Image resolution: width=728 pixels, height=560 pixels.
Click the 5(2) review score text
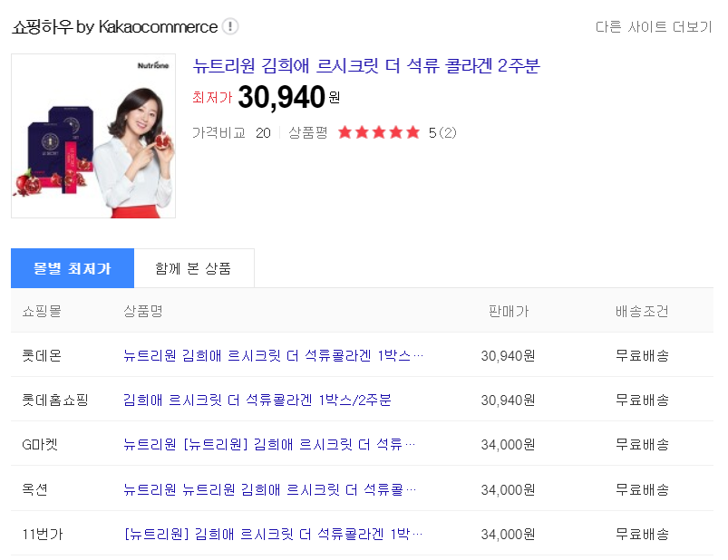pyautogui.click(x=442, y=133)
